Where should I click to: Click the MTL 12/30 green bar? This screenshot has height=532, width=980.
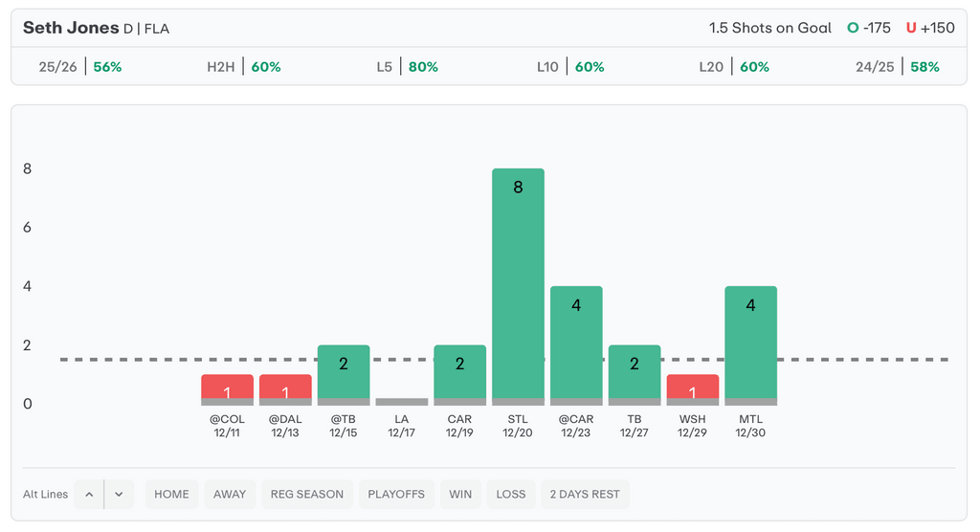click(x=751, y=344)
